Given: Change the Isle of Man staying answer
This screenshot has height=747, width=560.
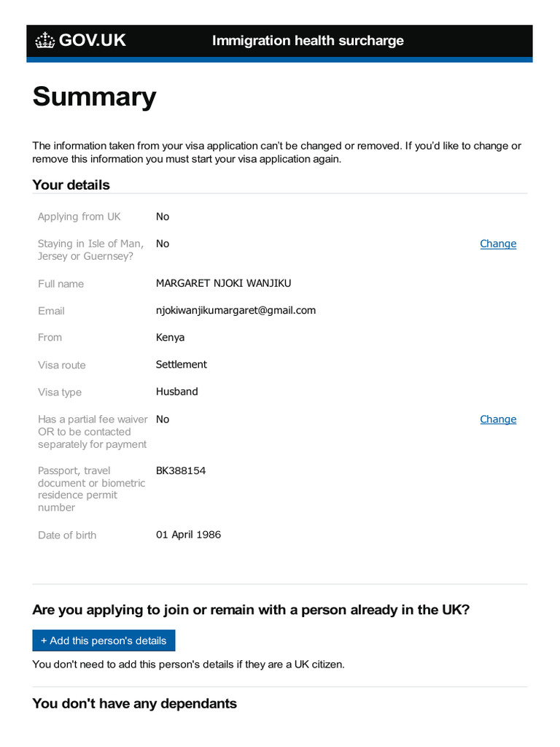Looking at the screenshot, I should pos(498,244).
